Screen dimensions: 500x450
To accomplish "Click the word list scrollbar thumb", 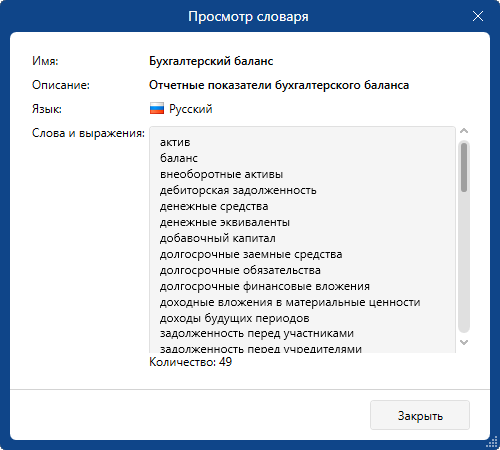I will (x=464, y=167).
